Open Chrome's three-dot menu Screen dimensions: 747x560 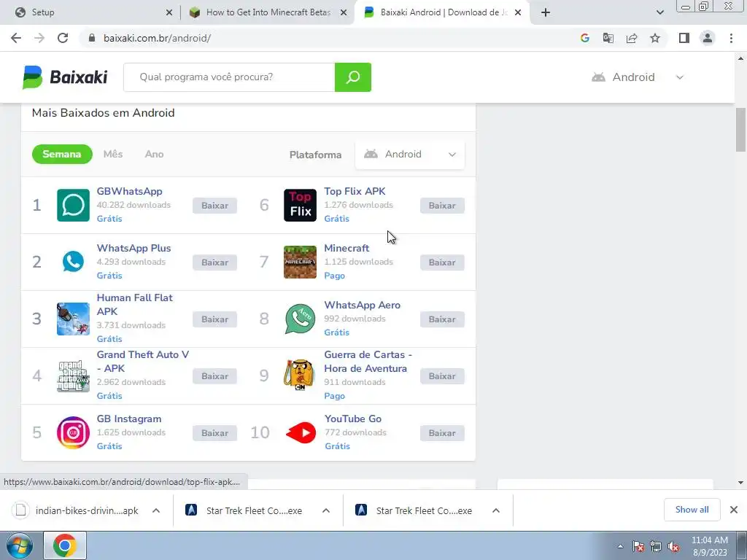(731, 38)
